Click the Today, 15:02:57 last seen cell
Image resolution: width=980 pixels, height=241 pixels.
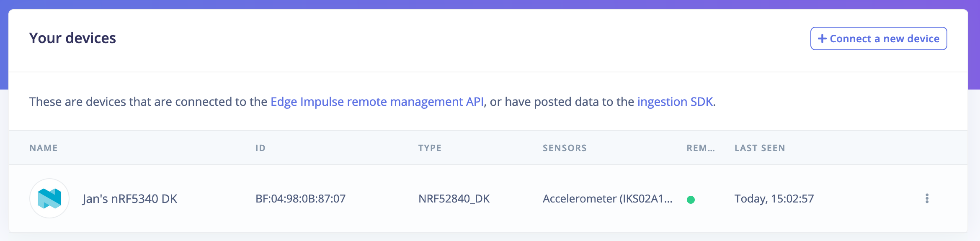[774, 199]
